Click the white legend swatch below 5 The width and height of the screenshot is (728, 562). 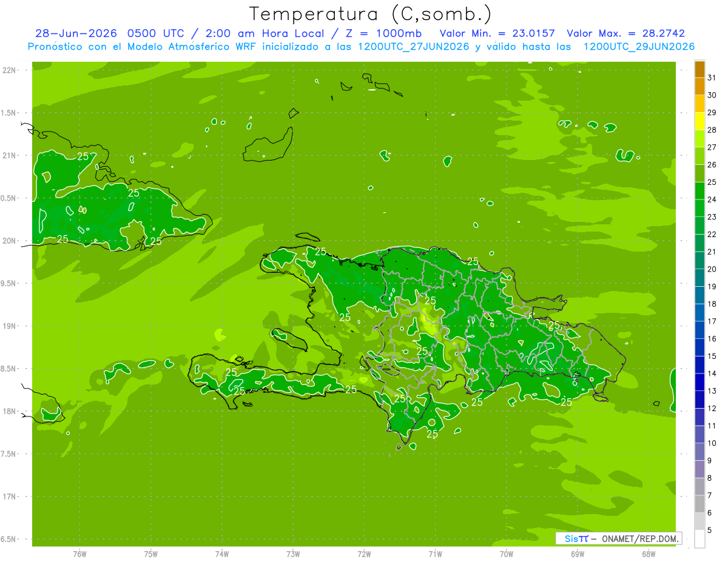pyautogui.click(x=699, y=539)
